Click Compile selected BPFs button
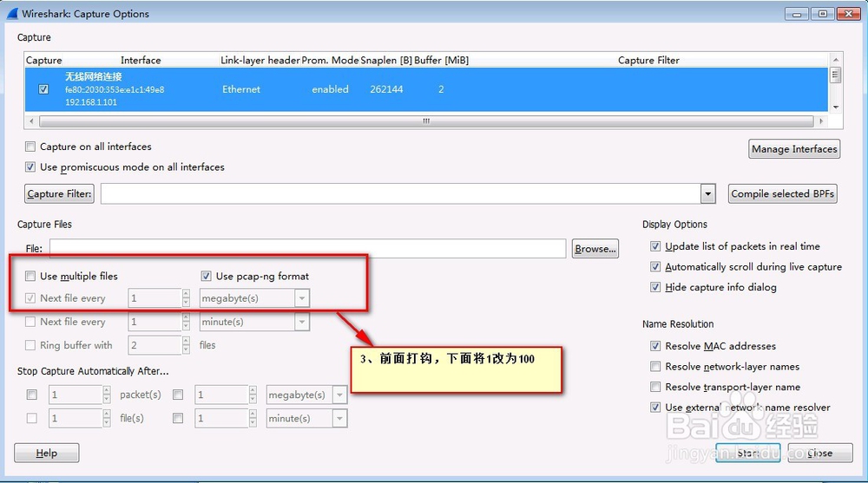 pyautogui.click(x=782, y=193)
